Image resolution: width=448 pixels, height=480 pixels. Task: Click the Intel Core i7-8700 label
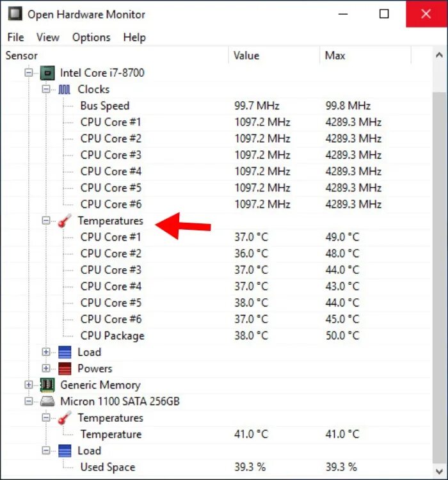102,73
